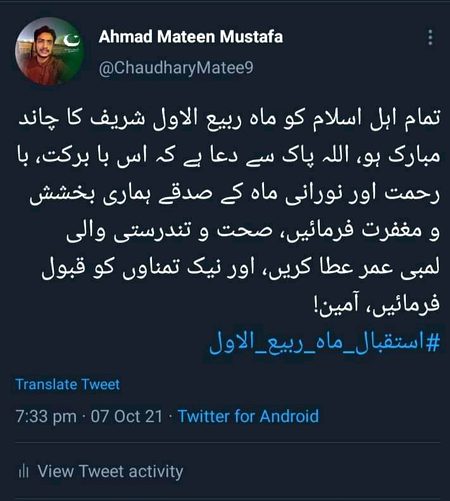Tap the 7:33 pm timestamp
The width and height of the screenshot is (450, 501).
[46, 417]
